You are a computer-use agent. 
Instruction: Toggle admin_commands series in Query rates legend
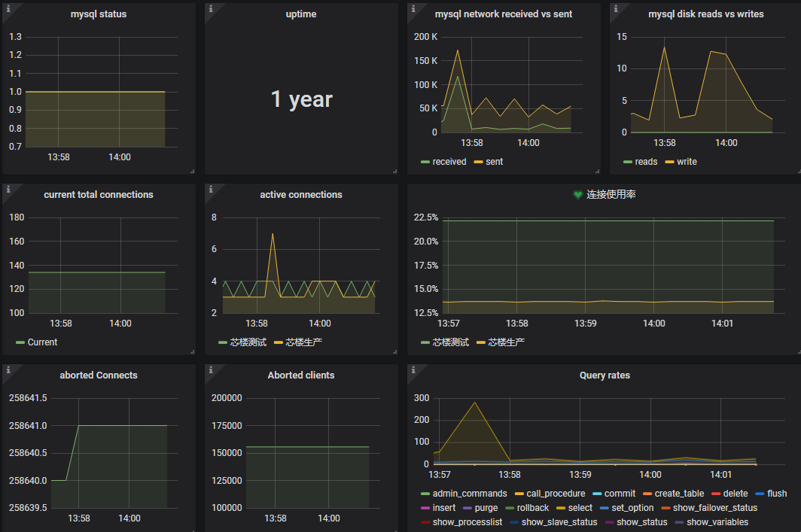(x=470, y=494)
